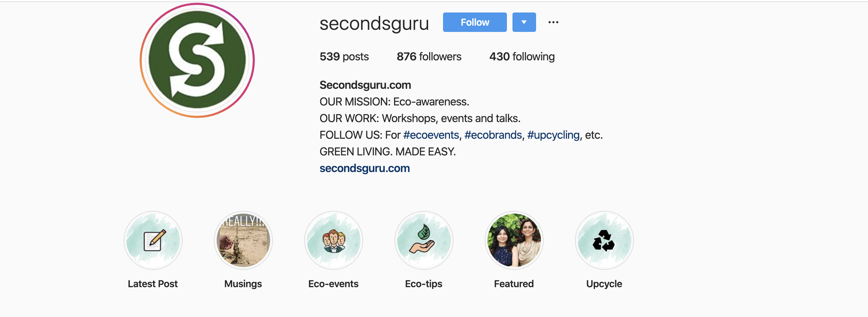Click the #upcycling hashtag
The image size is (868, 317).
(x=553, y=135)
